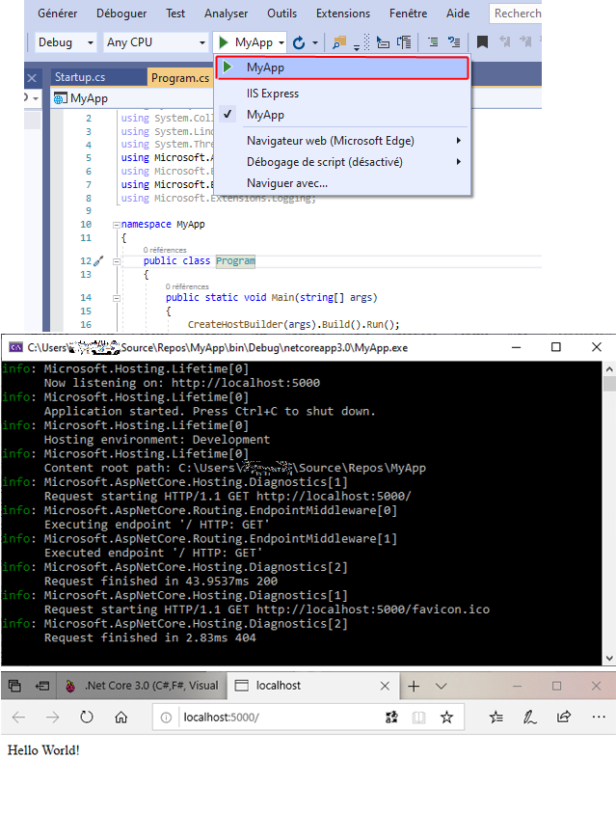Close the left tool window with X

click(32, 78)
